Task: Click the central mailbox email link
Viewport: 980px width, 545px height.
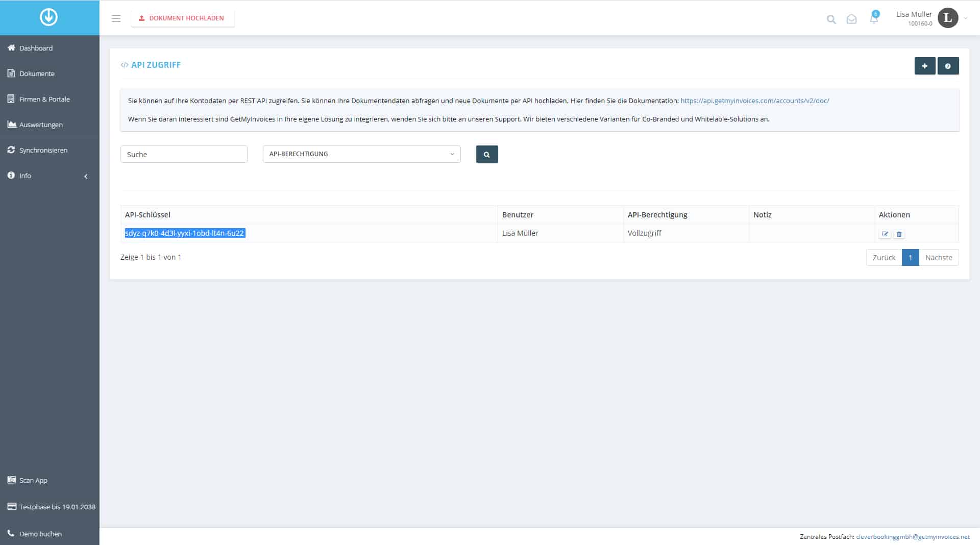Action: [x=913, y=537]
